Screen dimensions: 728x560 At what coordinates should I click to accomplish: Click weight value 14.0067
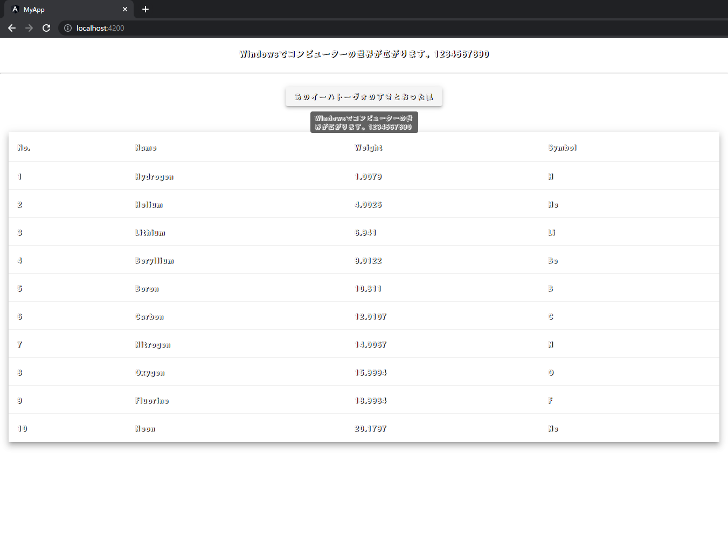click(371, 345)
